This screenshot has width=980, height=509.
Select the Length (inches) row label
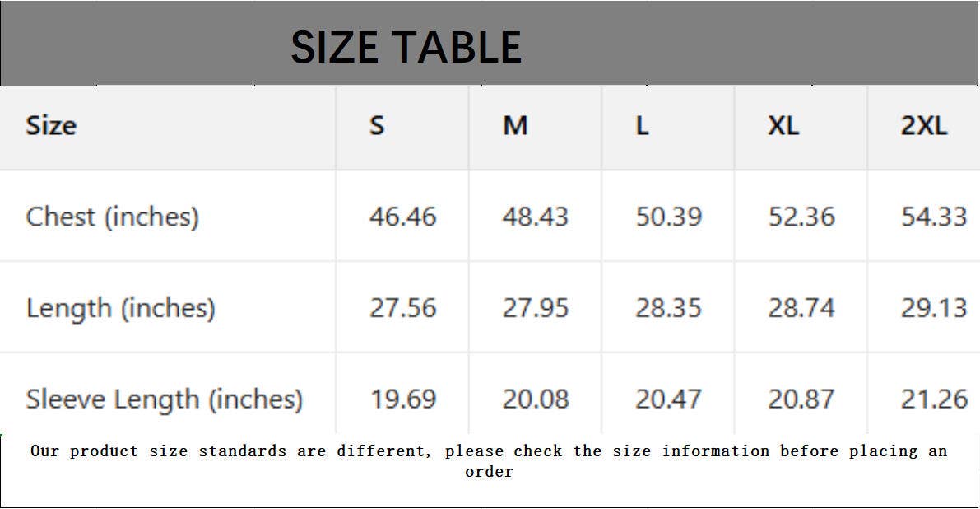[x=121, y=308]
